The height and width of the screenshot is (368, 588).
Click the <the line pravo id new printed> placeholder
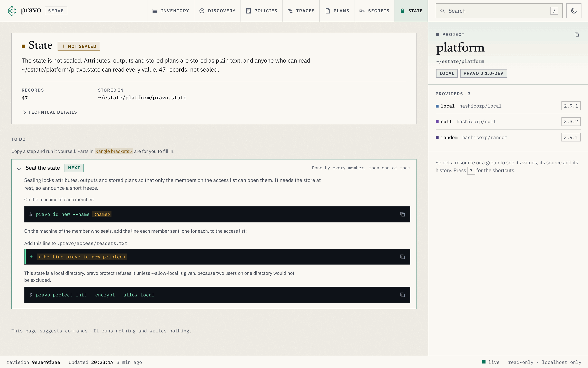point(82,257)
